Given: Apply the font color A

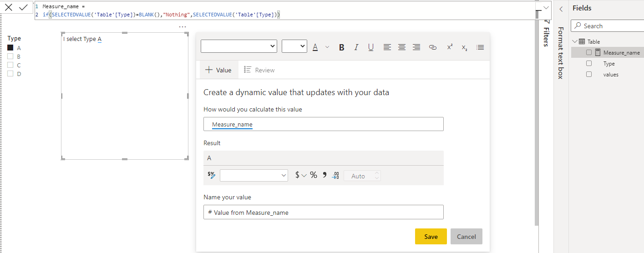Looking at the screenshot, I should tap(315, 47).
